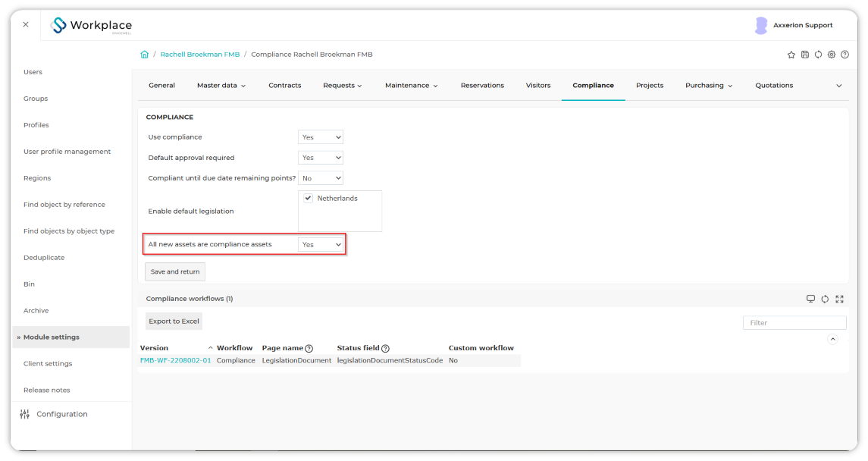Open Users in the sidebar
This screenshot has width=868, height=461.
click(x=33, y=72)
